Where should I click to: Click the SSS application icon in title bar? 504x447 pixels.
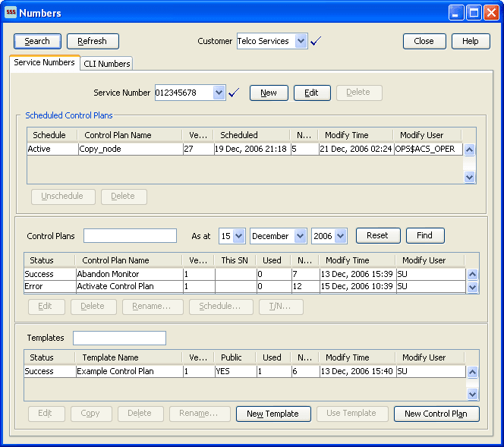[11, 13]
